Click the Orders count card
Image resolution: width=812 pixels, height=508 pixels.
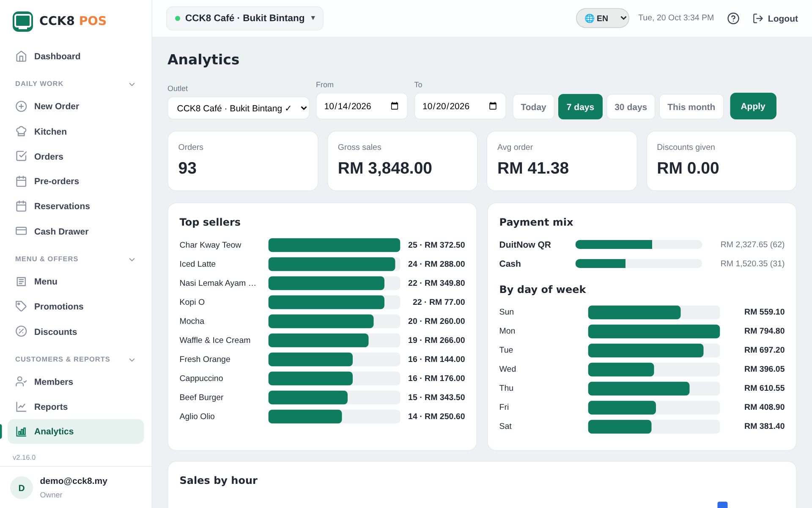click(x=243, y=161)
